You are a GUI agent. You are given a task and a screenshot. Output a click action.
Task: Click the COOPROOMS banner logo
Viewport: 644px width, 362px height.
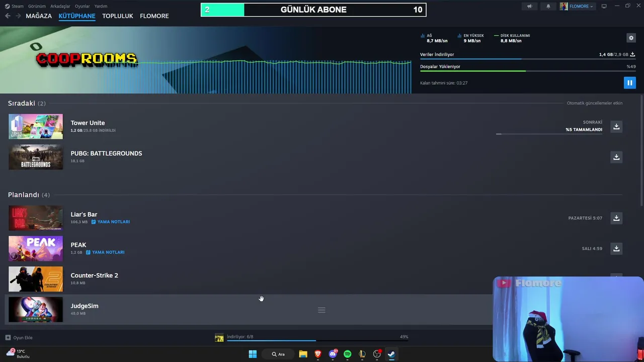coord(86,59)
